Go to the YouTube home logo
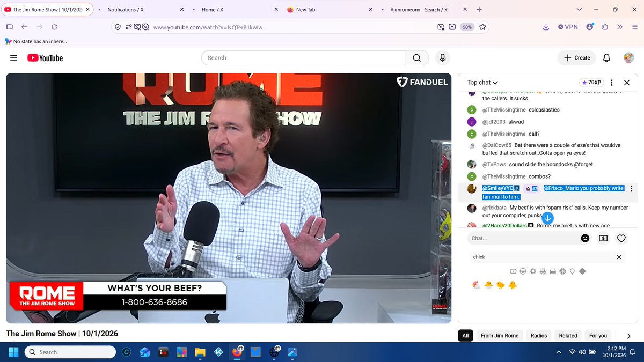Image resolution: width=644 pixels, height=362 pixels. [x=45, y=58]
